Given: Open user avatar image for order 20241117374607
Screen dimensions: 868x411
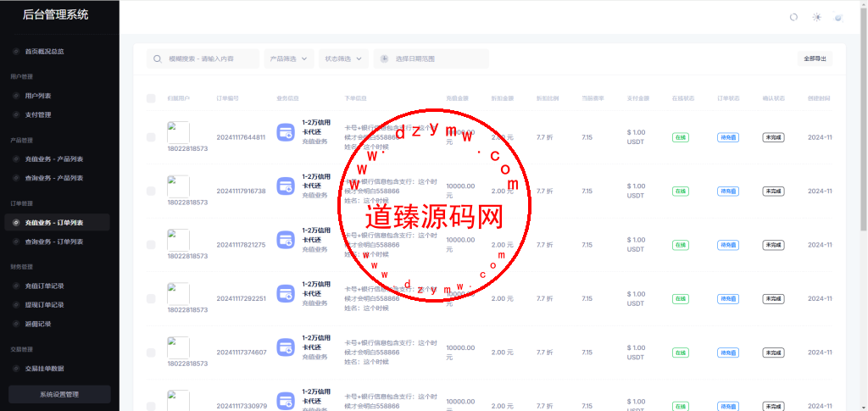Looking at the screenshot, I should tap(178, 348).
